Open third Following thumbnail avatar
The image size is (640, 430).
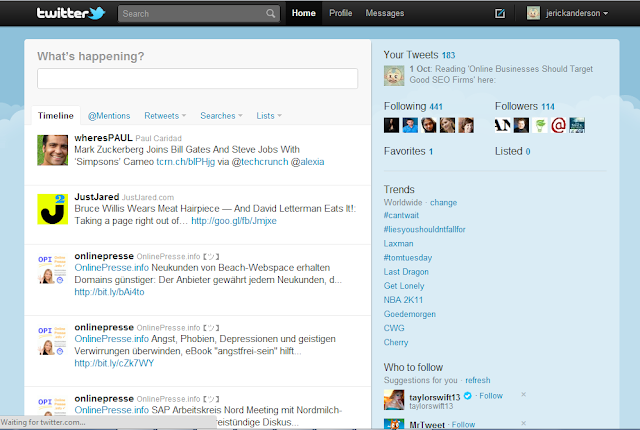429,125
